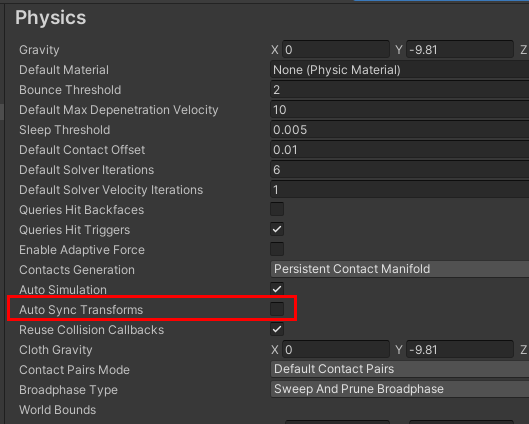The height and width of the screenshot is (424, 529).
Task: Uncheck Queries Hit Triggers
Action: 277,229
